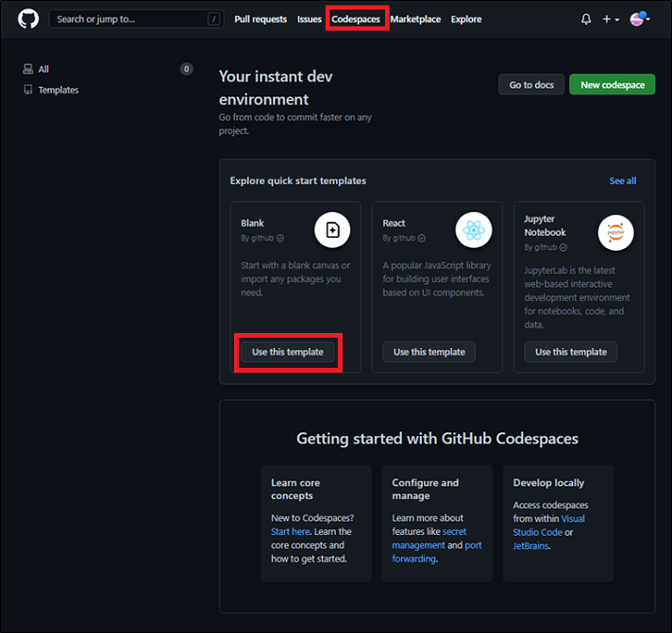Click the React template title
This screenshot has width=672, height=633.
click(x=394, y=224)
